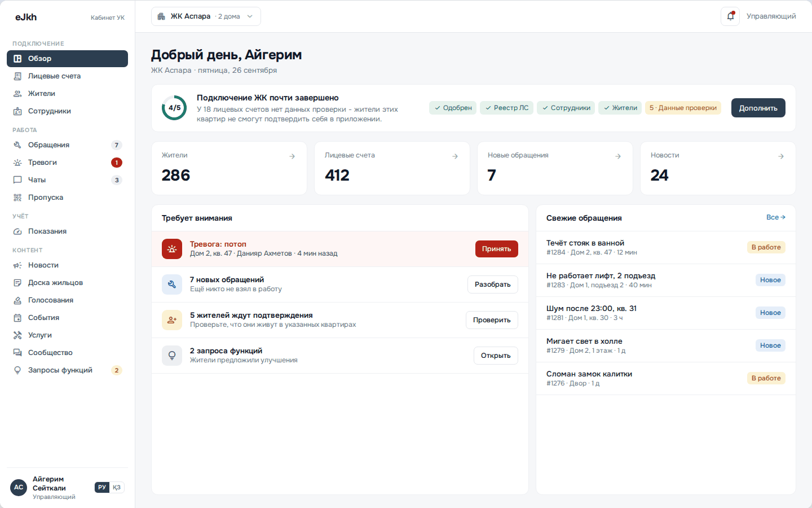This screenshot has width=812, height=508.
Task: Click the arrow on the Новости card
Action: tap(781, 156)
